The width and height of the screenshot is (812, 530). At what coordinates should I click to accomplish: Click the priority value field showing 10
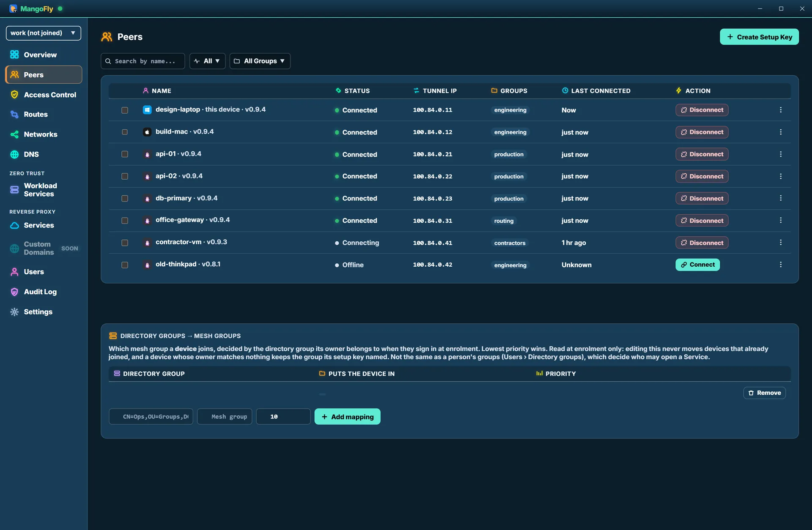tap(283, 417)
